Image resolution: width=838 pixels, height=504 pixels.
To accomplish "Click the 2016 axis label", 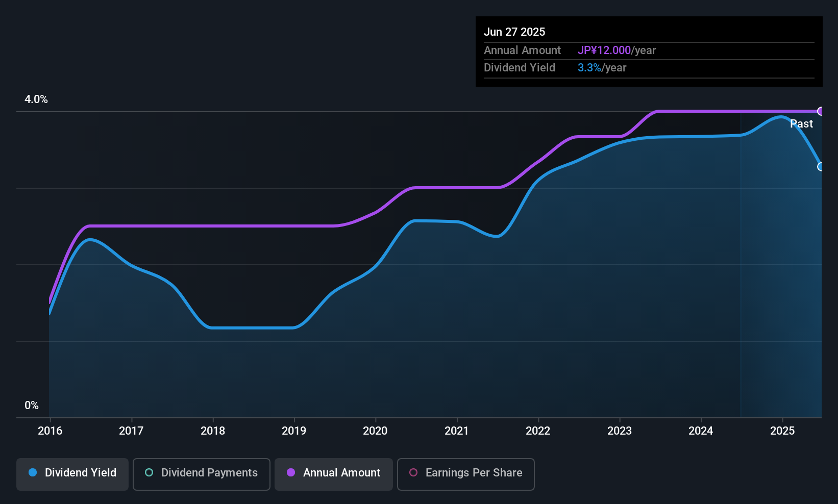I will coord(50,431).
